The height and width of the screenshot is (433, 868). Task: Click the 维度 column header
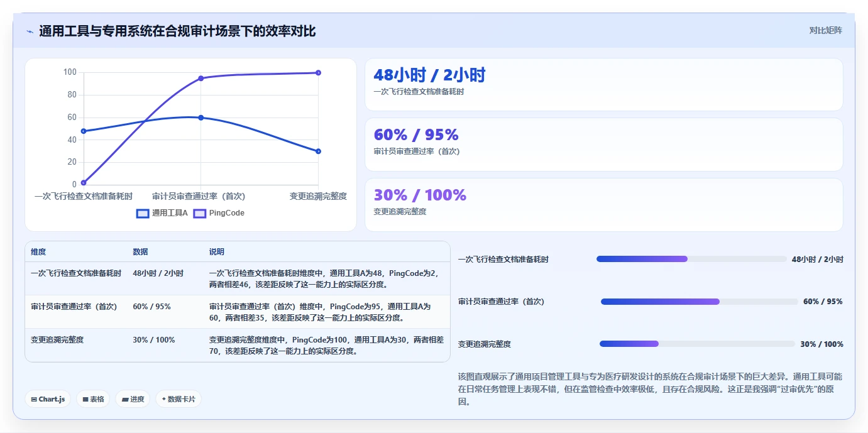click(x=38, y=252)
